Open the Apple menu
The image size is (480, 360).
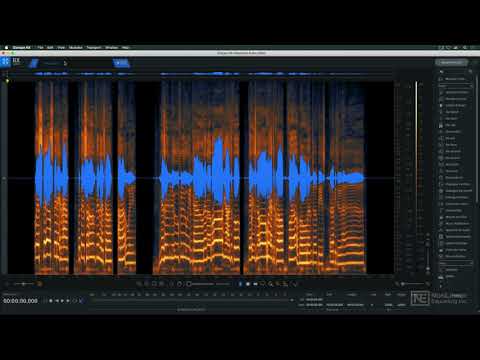point(6,48)
